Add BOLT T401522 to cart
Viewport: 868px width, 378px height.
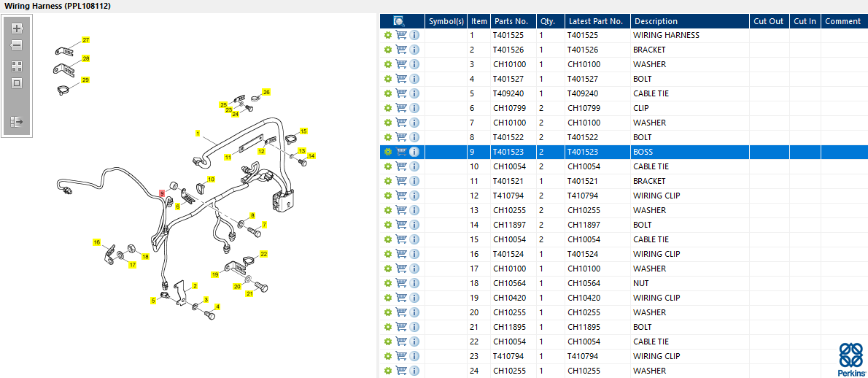[401, 137]
